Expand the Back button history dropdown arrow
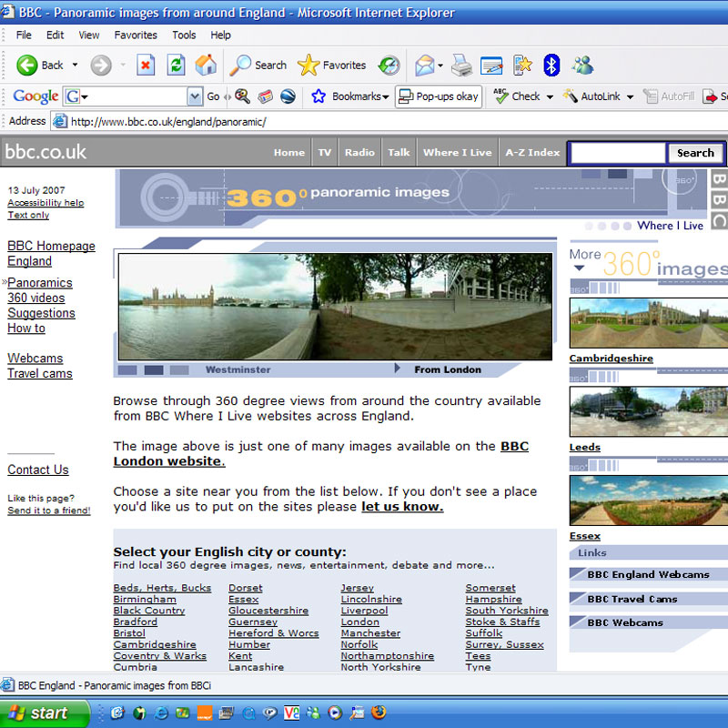The image size is (728, 728). tap(75, 66)
